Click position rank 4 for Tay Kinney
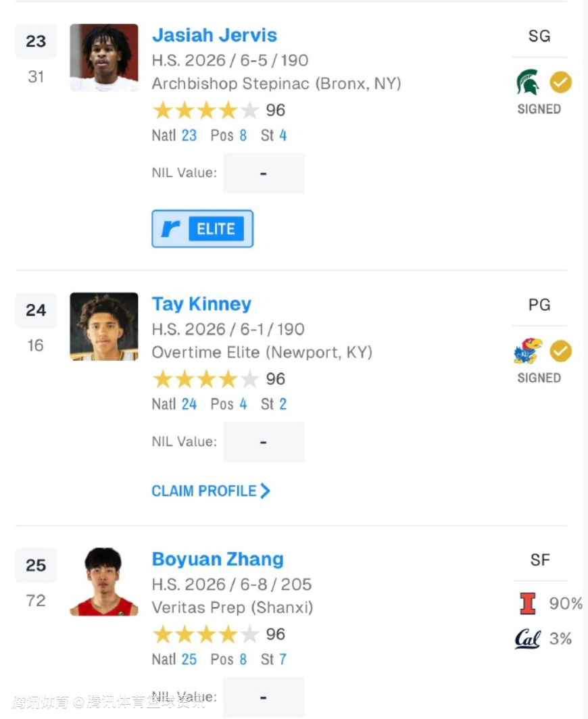This screenshot has height=719, width=588. point(243,404)
